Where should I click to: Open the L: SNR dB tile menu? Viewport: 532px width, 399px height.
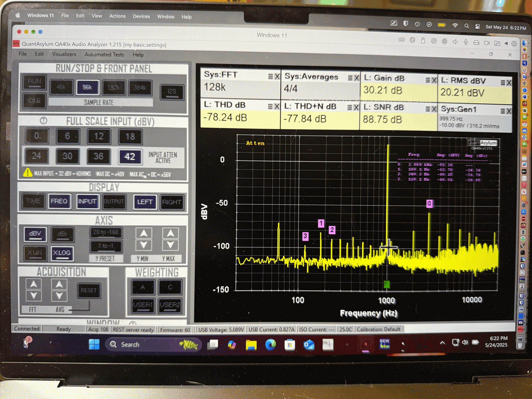click(428, 109)
